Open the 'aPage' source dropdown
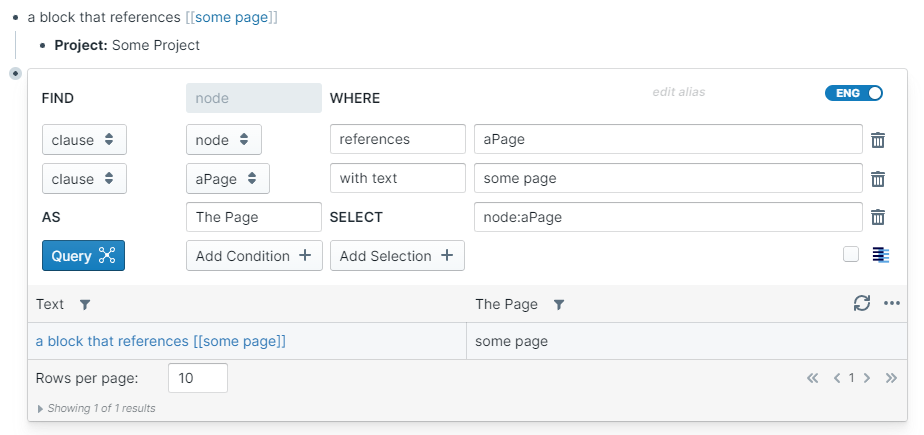The width and height of the screenshot is (924, 435). pyautogui.click(x=227, y=179)
